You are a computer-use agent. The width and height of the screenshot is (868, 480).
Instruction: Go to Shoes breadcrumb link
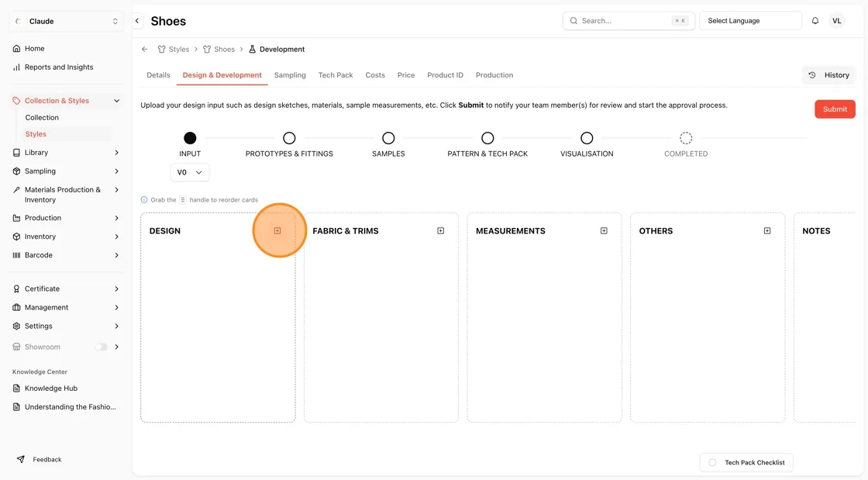pos(219,50)
